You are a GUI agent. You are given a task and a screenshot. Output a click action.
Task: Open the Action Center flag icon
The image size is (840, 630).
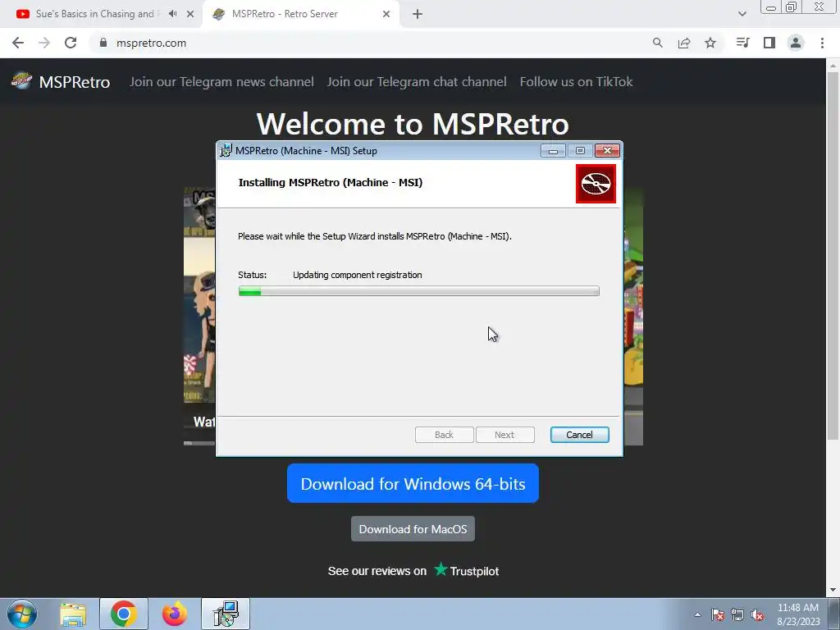pos(718,614)
